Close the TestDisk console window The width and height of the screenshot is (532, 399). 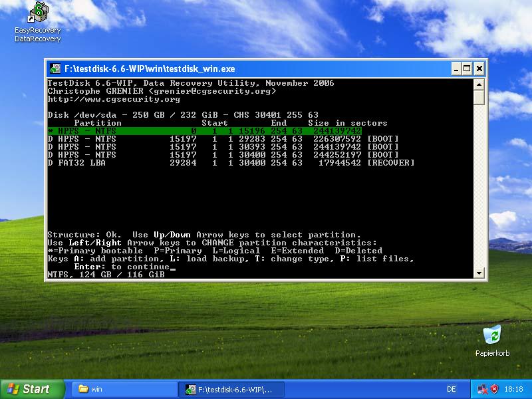point(479,69)
